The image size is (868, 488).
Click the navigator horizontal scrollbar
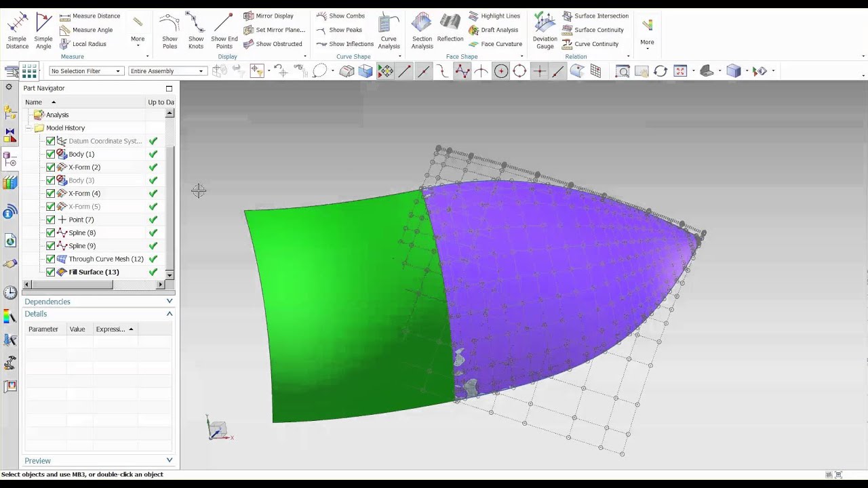tap(72, 285)
